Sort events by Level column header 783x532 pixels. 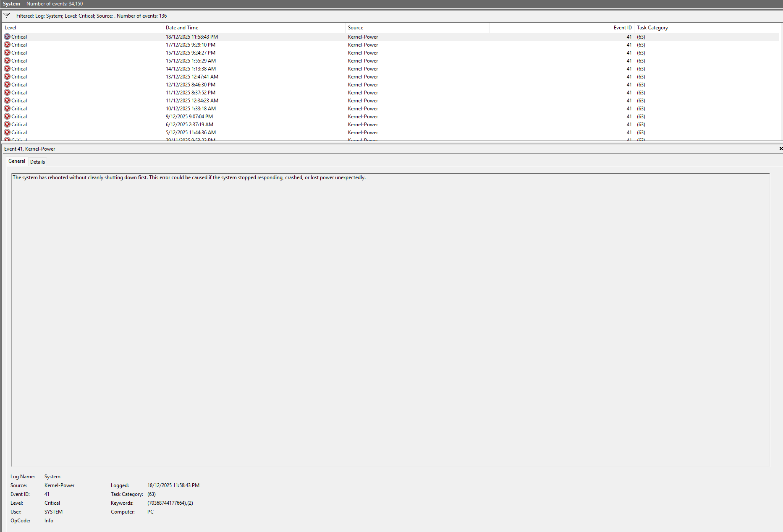[x=83, y=28]
